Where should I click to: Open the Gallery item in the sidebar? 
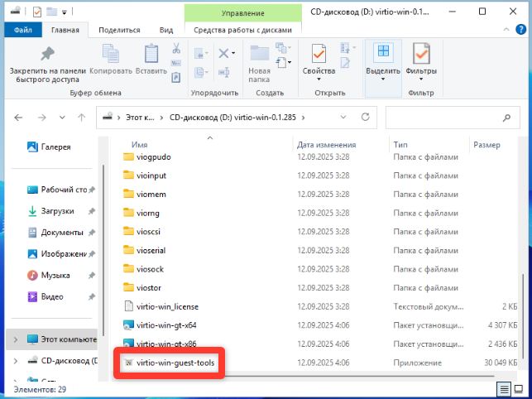click(x=55, y=147)
